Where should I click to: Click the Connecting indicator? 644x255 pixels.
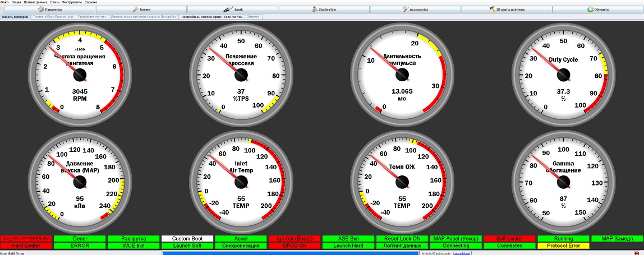456,245
